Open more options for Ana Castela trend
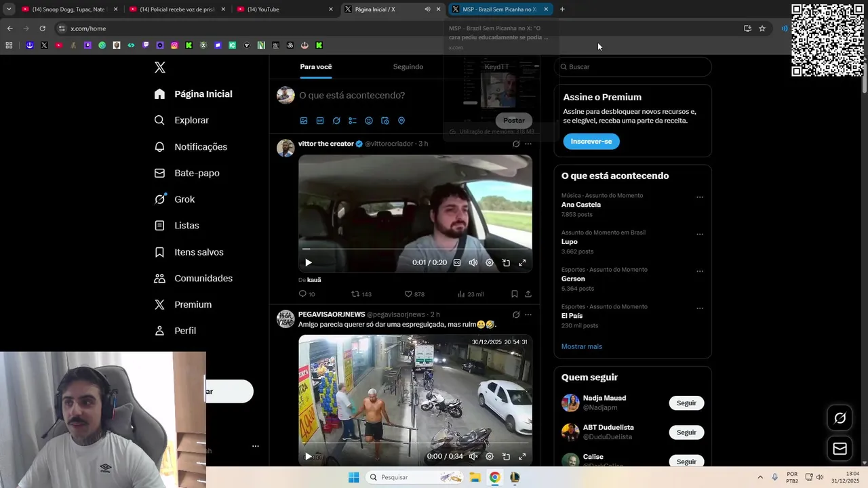Screen dimensions: 868x488 pos(700,197)
